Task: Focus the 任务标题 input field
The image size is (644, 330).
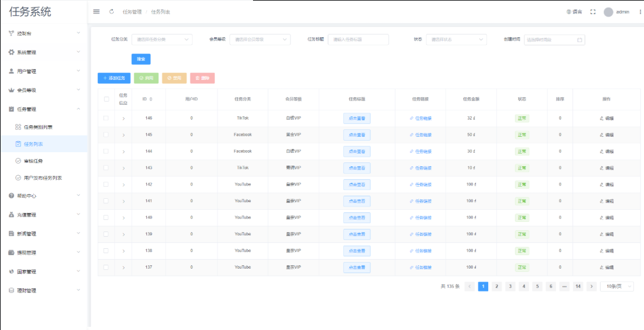Action: (358, 40)
